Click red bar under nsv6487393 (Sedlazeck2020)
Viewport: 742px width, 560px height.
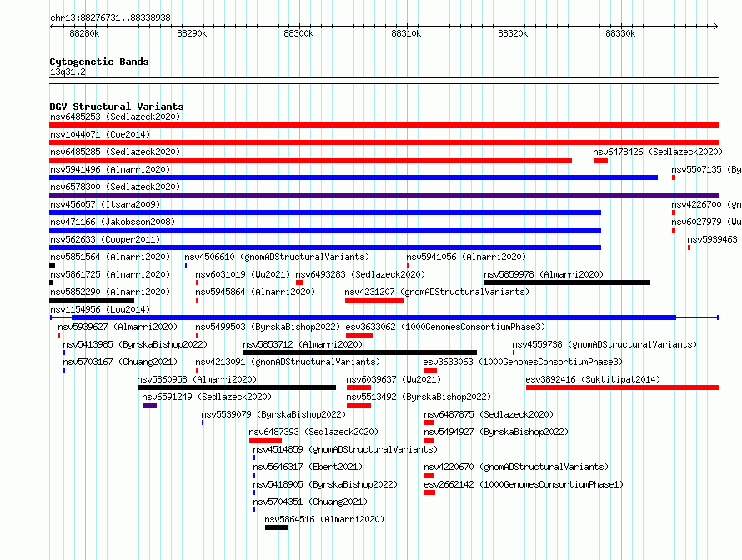pos(265,440)
